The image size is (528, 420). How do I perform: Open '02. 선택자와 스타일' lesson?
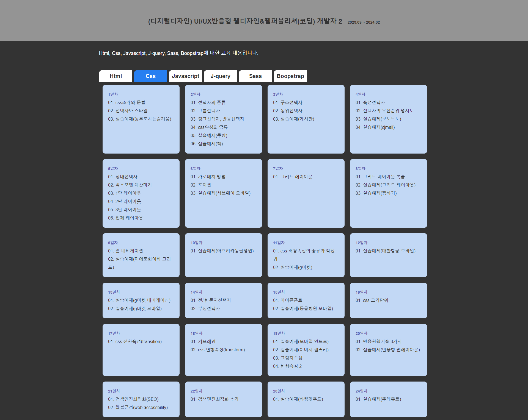(128, 111)
